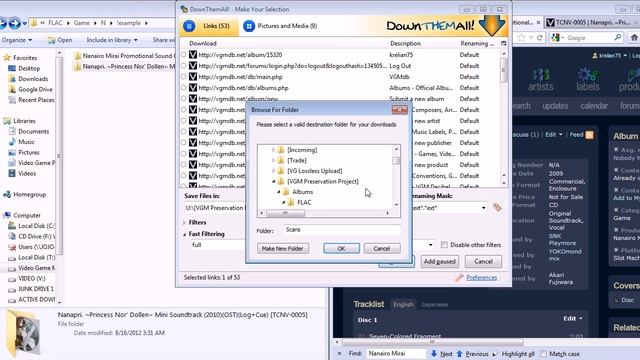The height and width of the screenshot is (360, 640).
Task: Click Forward arrow in Explorer window
Action: point(14,23)
